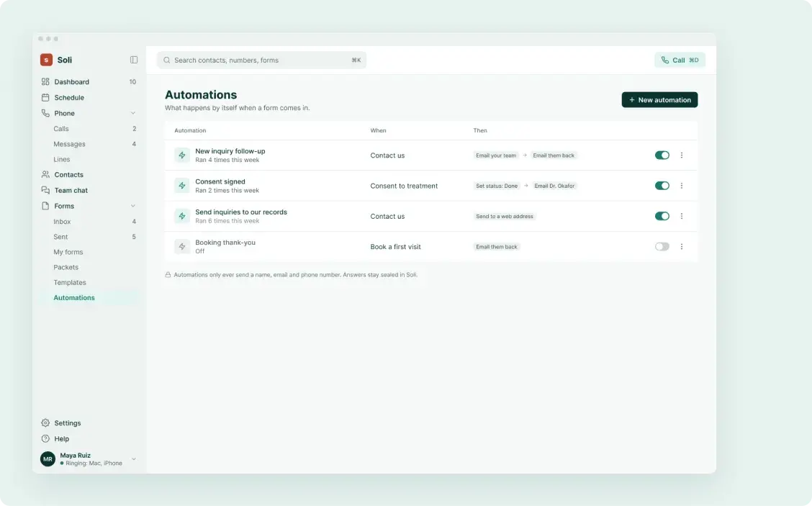Disable the New inquiry follow-up automation
812x506 pixels.
click(x=662, y=155)
